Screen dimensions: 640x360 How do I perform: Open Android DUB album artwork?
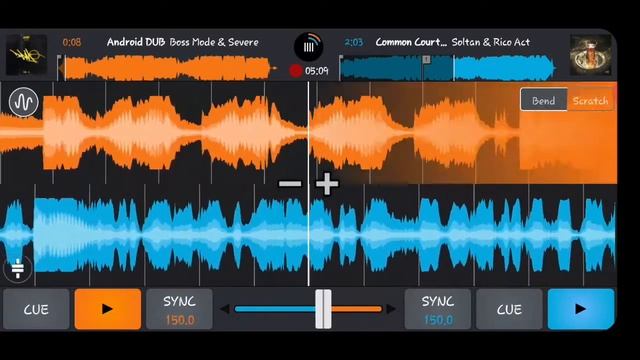tap(26, 55)
